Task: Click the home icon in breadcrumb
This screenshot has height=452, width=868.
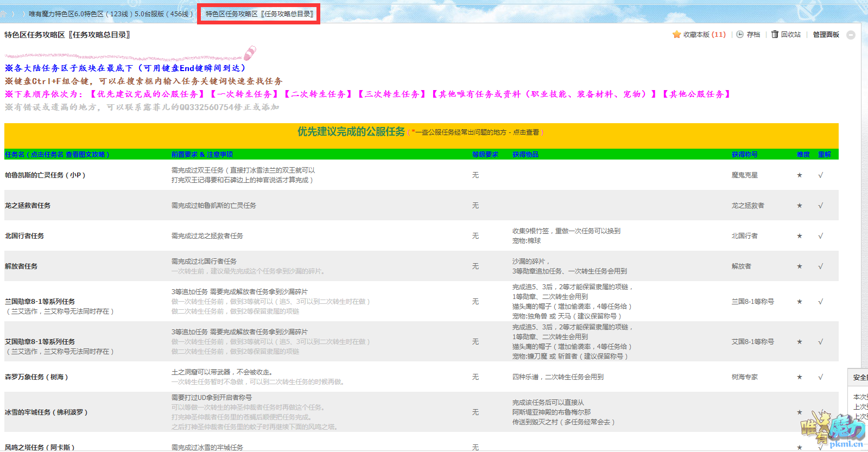Action: click(x=3, y=14)
